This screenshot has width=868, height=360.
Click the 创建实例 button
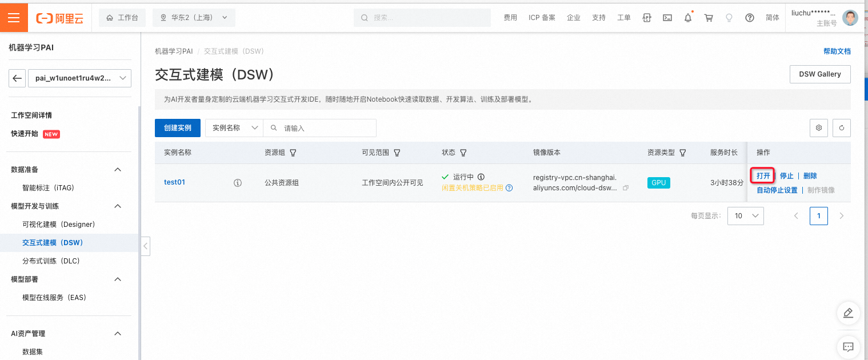tap(177, 127)
